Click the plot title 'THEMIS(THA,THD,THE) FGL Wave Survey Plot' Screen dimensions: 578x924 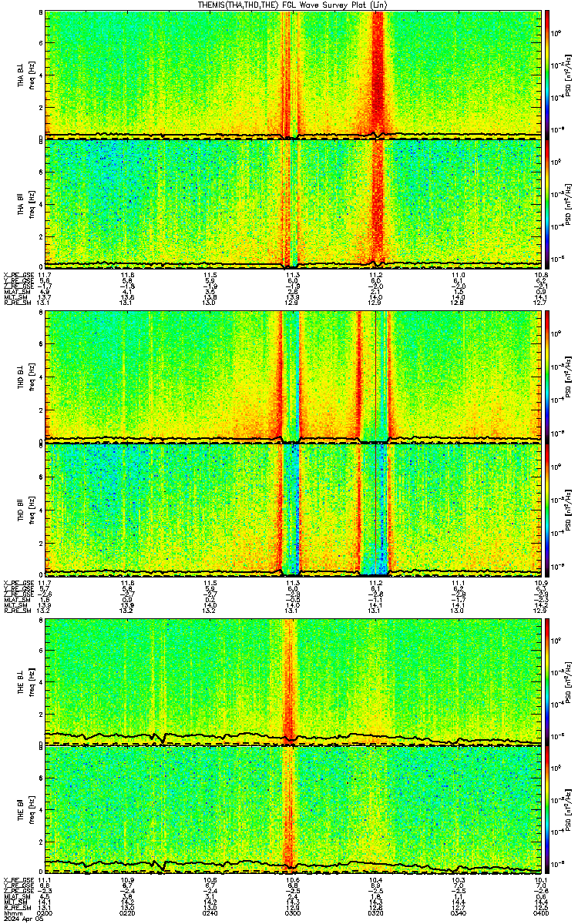click(294, 5)
